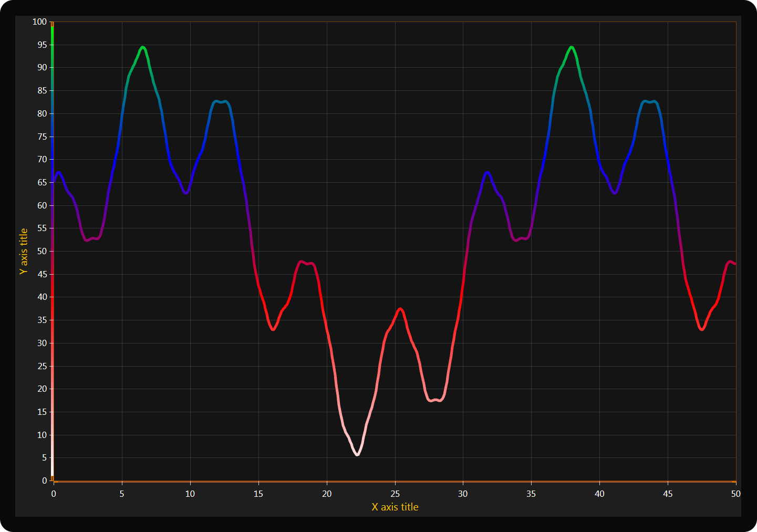Click the Y axis tick label 50

(x=42, y=251)
